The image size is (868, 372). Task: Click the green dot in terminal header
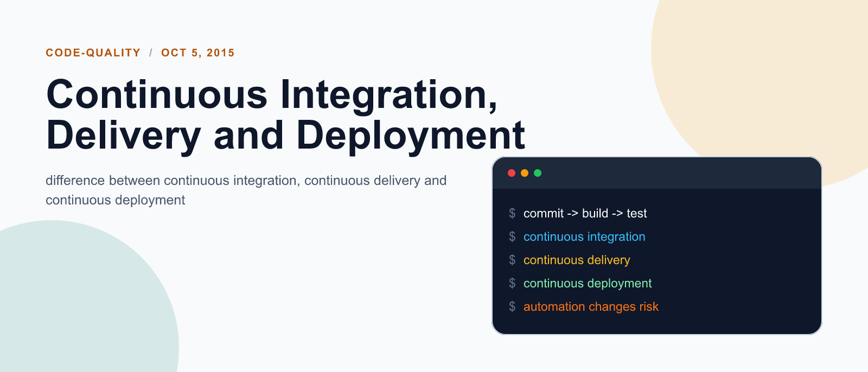click(538, 173)
